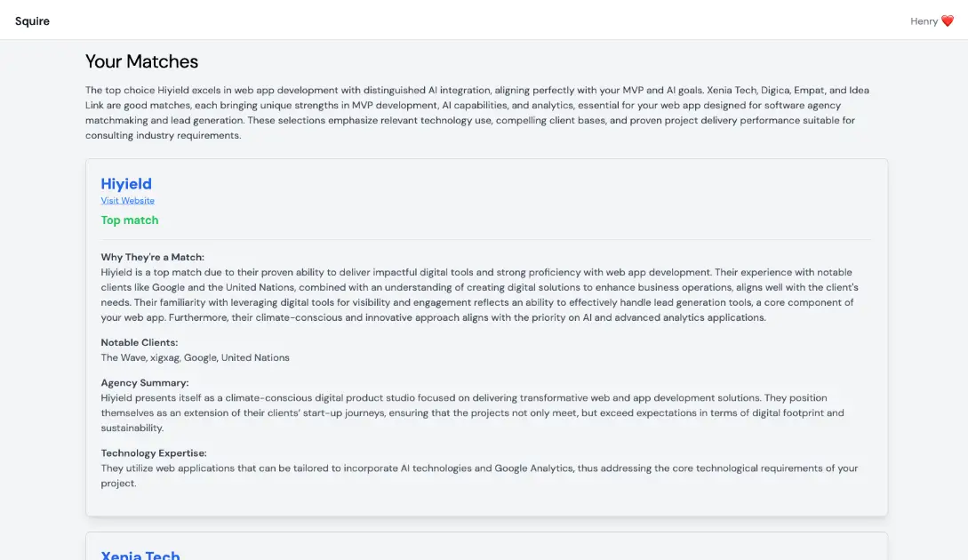This screenshot has width=968, height=560.
Task: Click the Hiyield agency title
Action: (126, 184)
